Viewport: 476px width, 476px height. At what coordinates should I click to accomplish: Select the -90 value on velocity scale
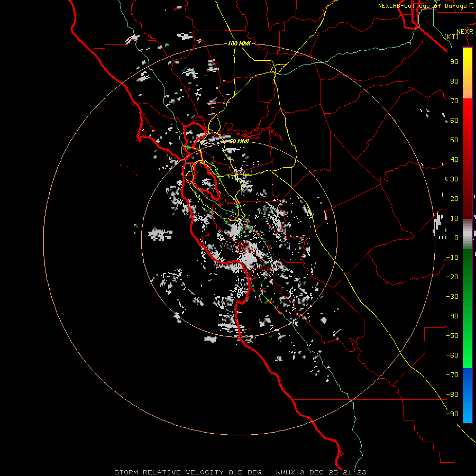(x=452, y=414)
